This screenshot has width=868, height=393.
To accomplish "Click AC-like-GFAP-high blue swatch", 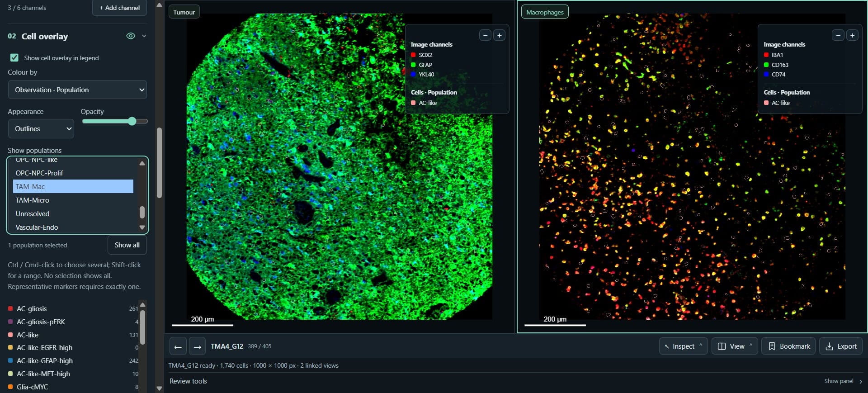I will pos(10,361).
